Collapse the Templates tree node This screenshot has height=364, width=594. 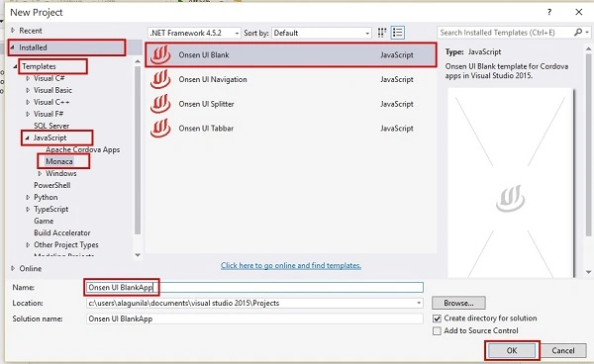click(15, 66)
